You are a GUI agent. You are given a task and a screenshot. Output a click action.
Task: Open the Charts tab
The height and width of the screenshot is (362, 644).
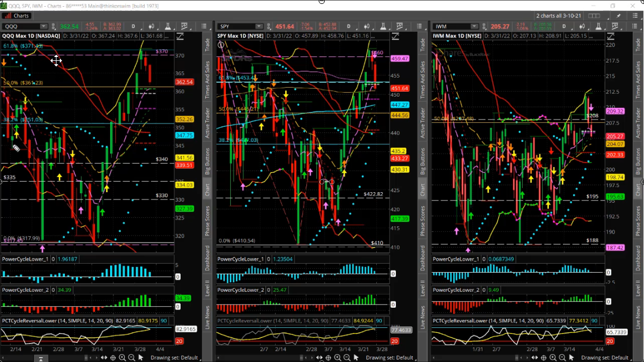[x=17, y=16]
